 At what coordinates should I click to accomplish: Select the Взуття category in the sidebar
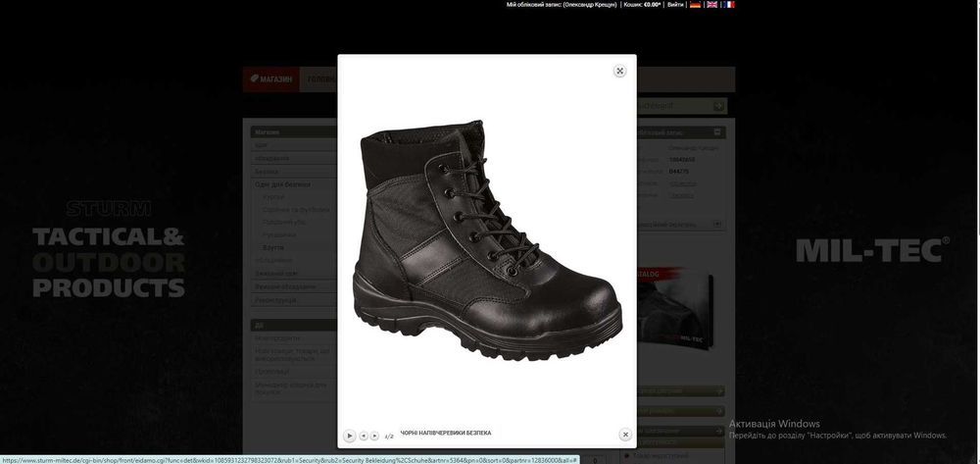pyautogui.click(x=273, y=247)
